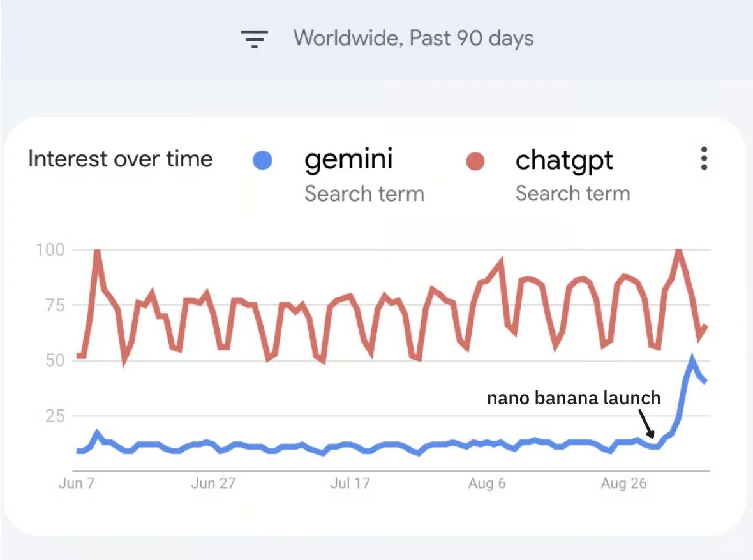Click the 50 value on the y-axis

[x=54, y=360]
